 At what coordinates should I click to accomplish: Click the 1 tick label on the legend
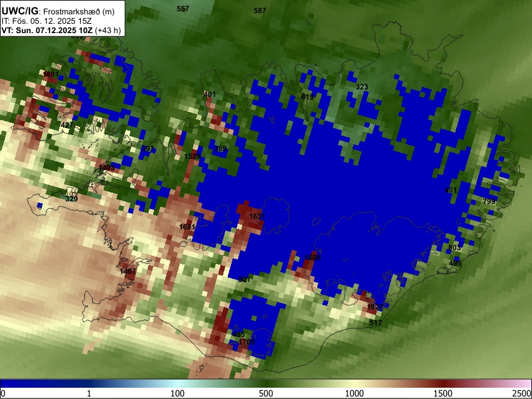click(89, 393)
